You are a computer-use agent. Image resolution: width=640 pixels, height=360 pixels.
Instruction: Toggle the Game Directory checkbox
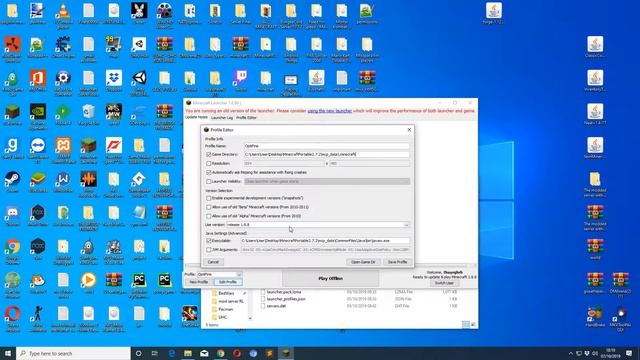coord(209,155)
